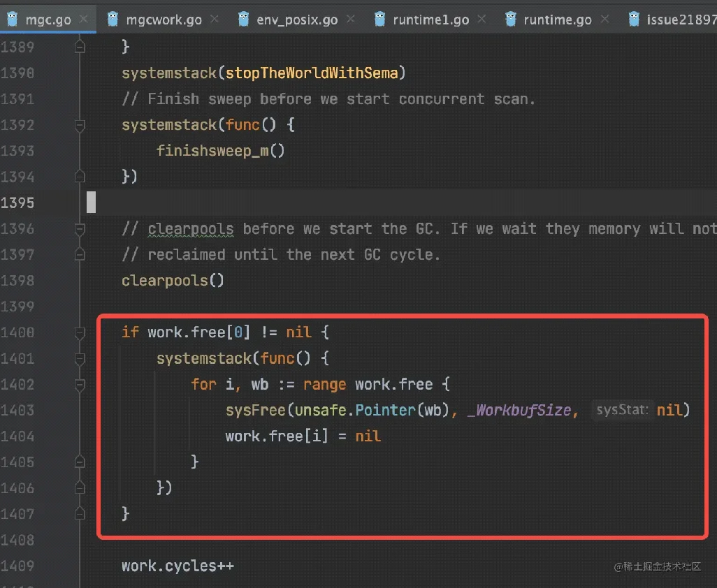Close the runtime1.go tab
717x588 pixels.
click(481, 19)
